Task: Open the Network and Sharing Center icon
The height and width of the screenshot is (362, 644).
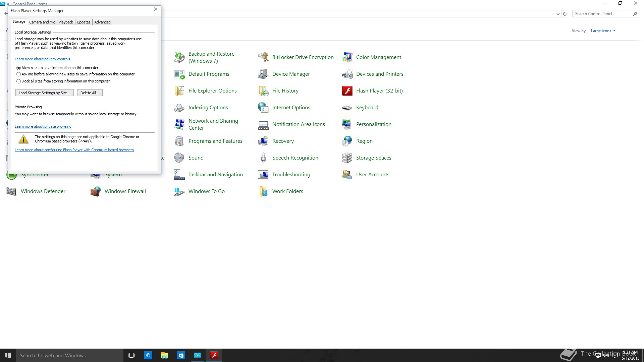Action: click(x=179, y=124)
